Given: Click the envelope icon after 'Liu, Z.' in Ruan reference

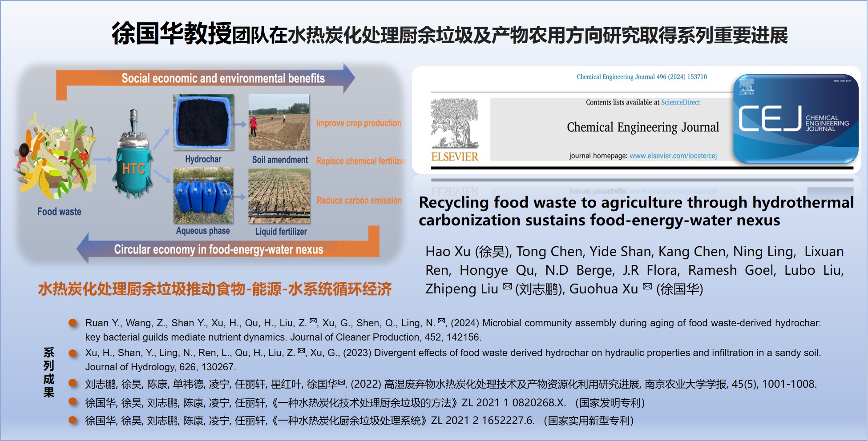Looking at the screenshot, I should (x=313, y=321).
